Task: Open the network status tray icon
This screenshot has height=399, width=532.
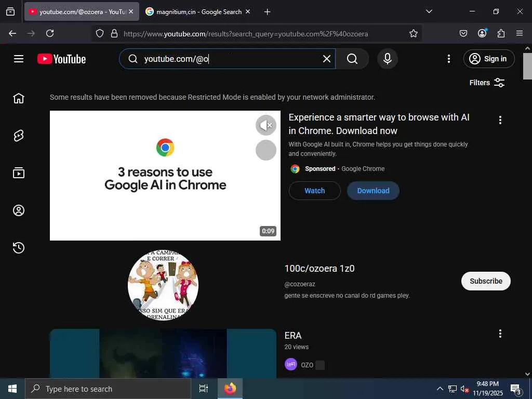Action: (x=453, y=389)
